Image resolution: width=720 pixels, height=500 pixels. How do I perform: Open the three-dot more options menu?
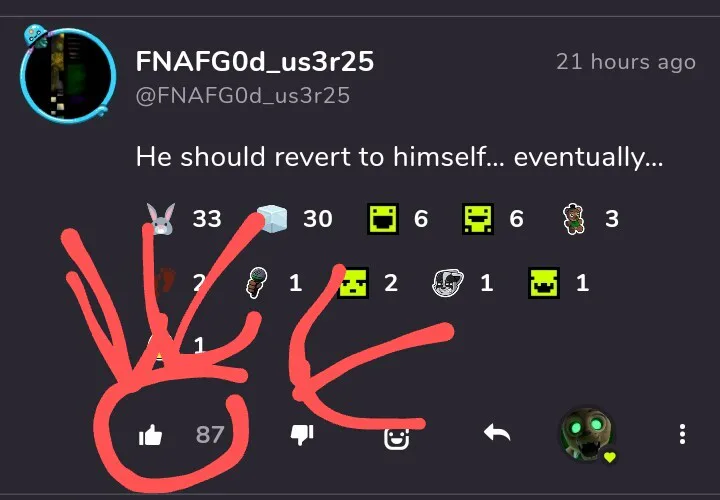tap(682, 434)
